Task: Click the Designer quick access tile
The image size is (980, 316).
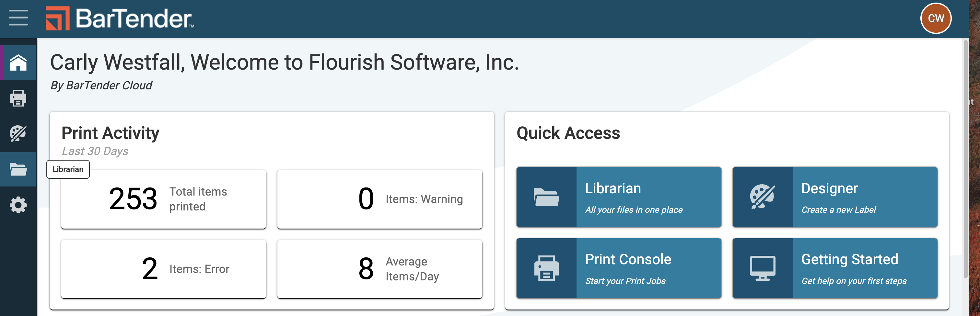Action: click(864, 197)
